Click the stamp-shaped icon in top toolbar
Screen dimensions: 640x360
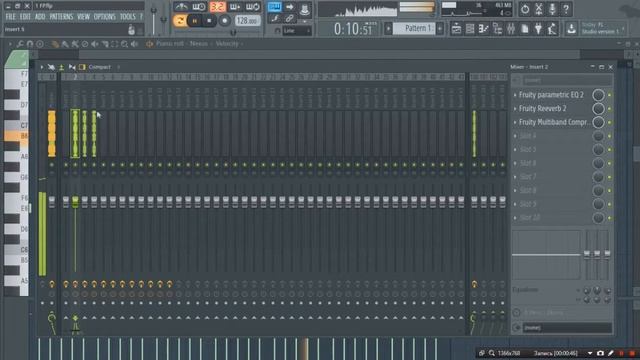tap(304, 9)
